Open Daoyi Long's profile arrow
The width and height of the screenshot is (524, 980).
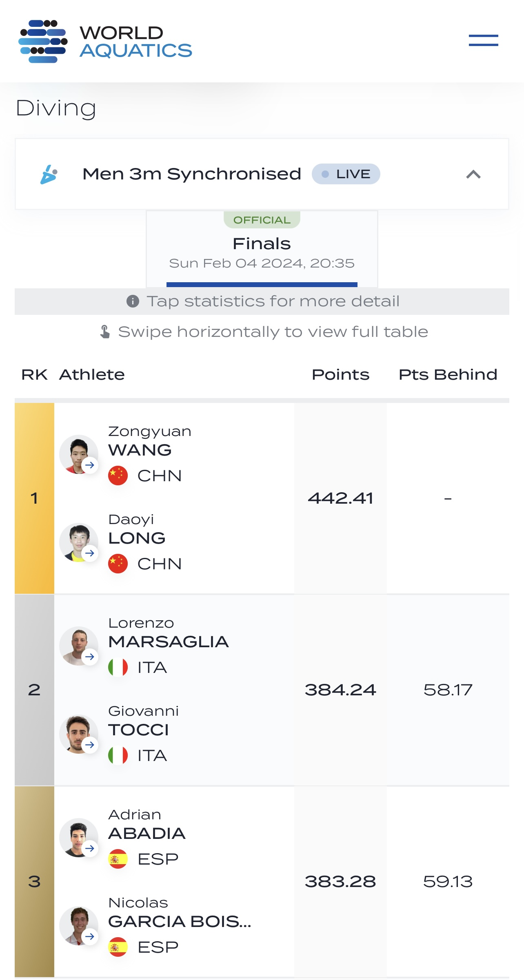click(x=90, y=553)
